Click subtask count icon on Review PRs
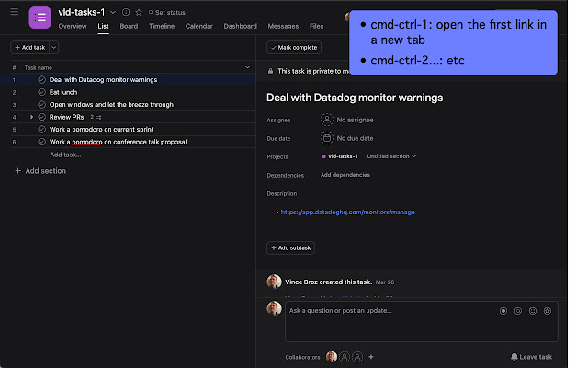The height and width of the screenshot is (368, 588). [96, 117]
